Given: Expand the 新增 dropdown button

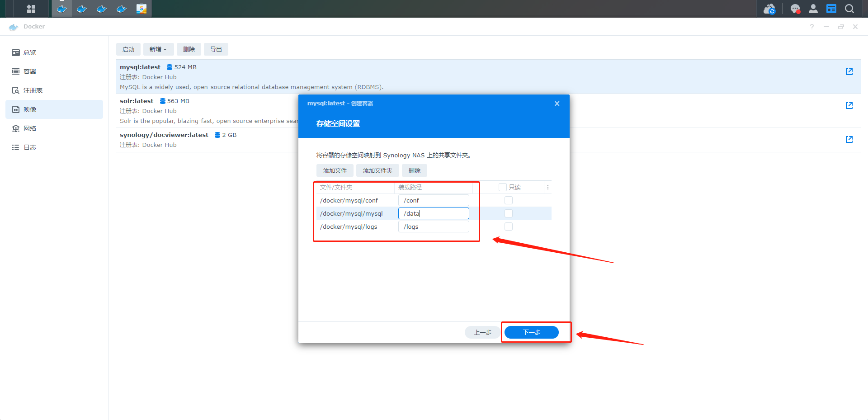Looking at the screenshot, I should coord(158,49).
